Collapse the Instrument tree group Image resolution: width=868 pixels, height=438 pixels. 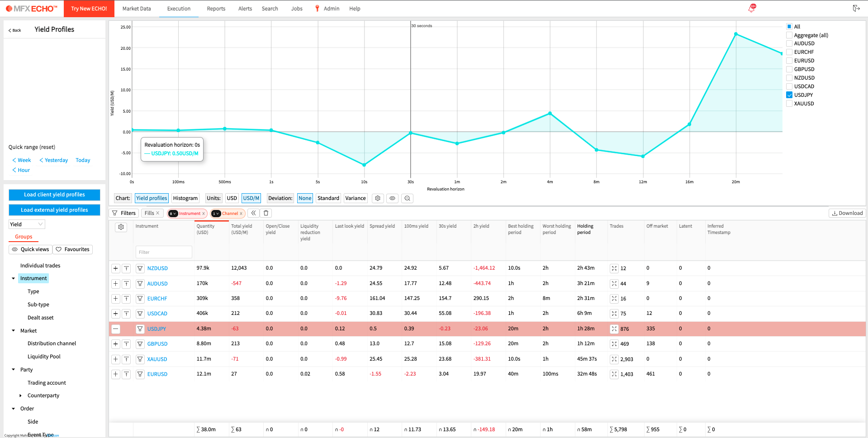point(13,279)
